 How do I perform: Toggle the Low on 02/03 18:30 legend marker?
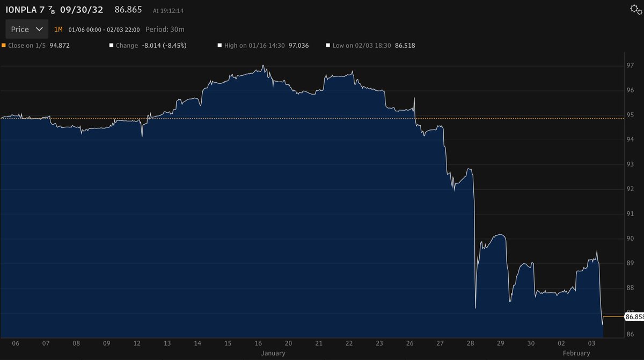(328, 46)
